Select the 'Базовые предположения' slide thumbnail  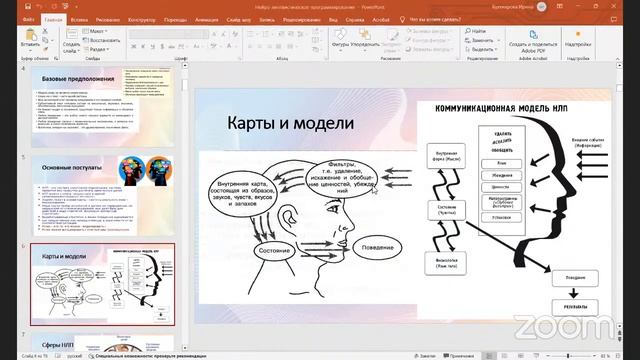click(x=102, y=107)
